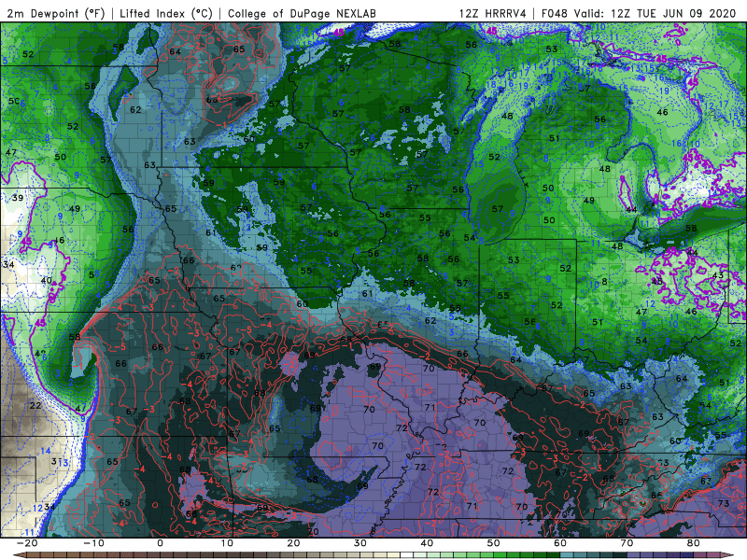Viewport: 747px width, 560px height.
Task: Click the "2m Dewpoint (°F)" title text
Action: pos(56,13)
